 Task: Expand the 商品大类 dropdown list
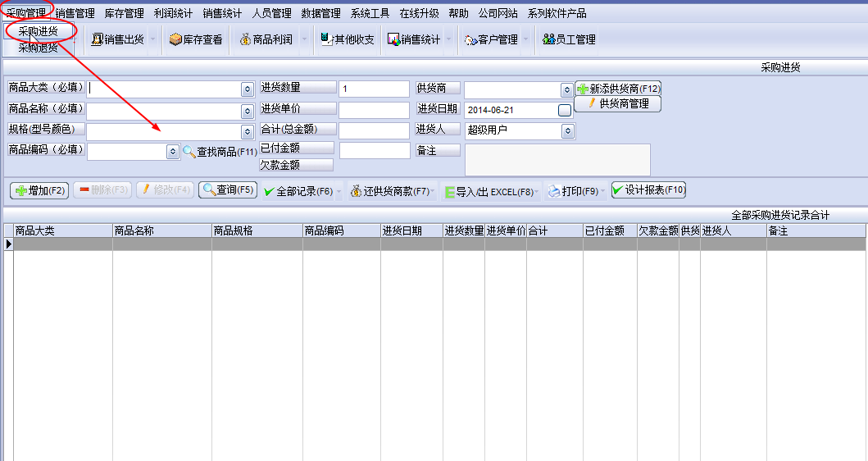(247, 89)
